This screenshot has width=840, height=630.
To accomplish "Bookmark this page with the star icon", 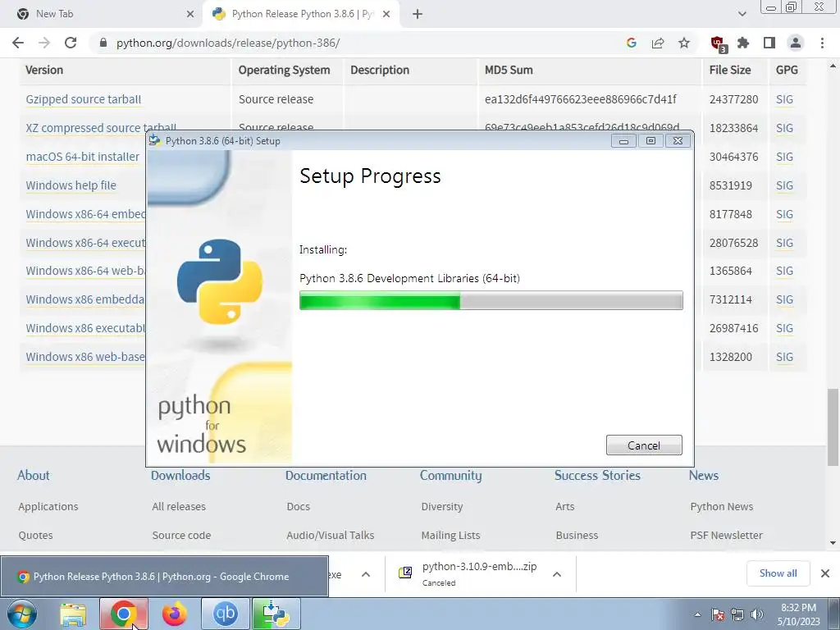I will (684, 43).
